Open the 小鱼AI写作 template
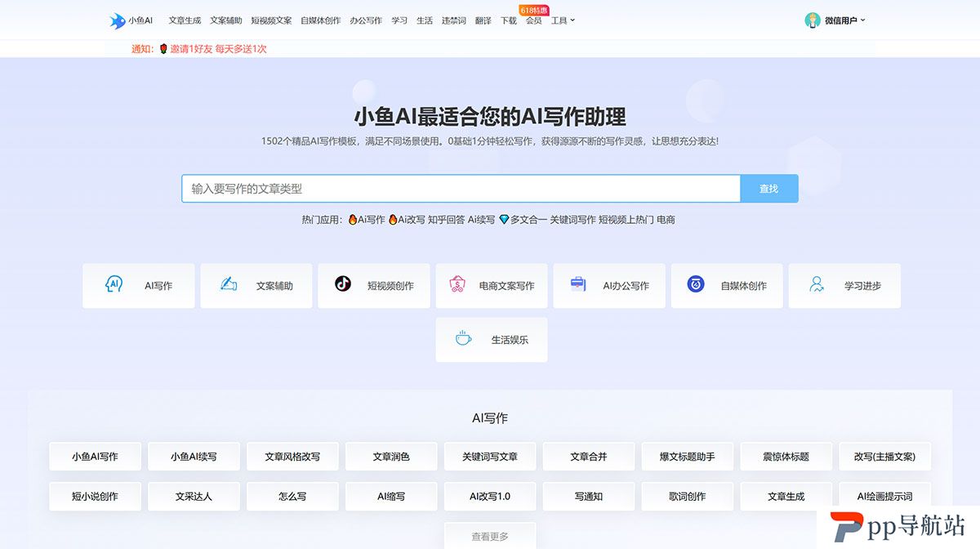This screenshot has height=549, width=980. (95, 457)
